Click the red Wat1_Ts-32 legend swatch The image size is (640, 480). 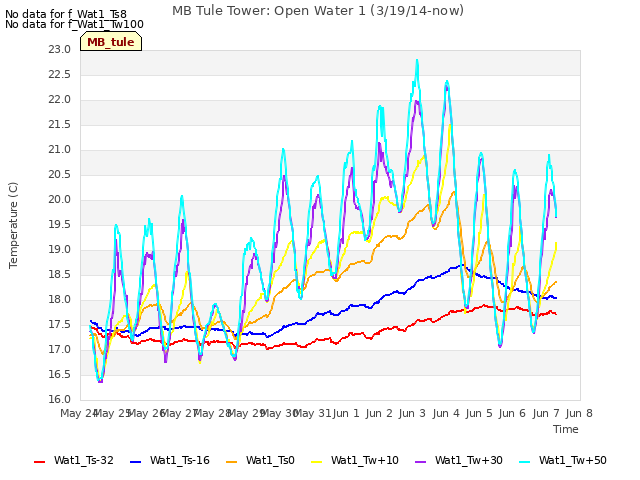(x=40, y=462)
